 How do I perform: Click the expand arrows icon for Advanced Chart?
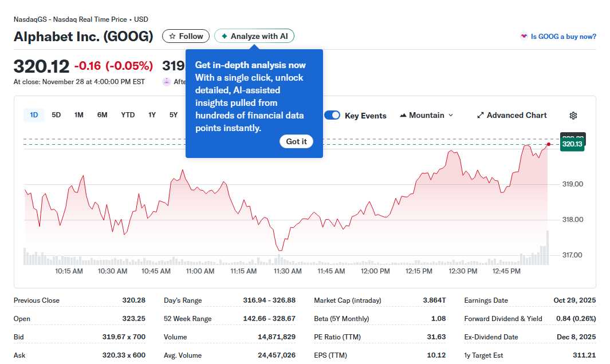pyautogui.click(x=481, y=116)
